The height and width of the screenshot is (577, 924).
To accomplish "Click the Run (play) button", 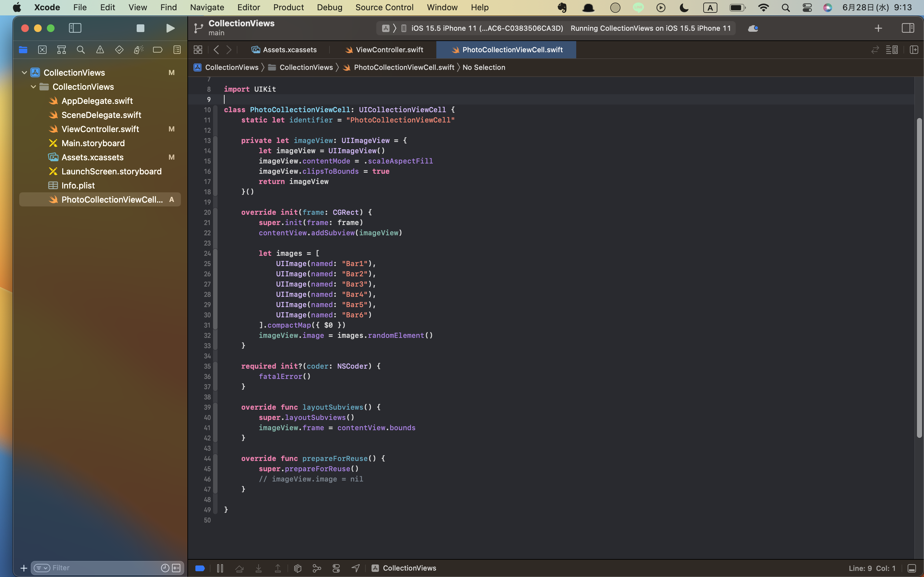I will [x=170, y=28].
